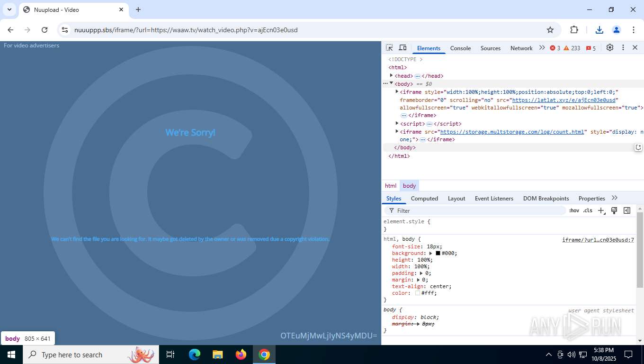Switch to the Console tab
644x364 pixels.
pyautogui.click(x=460, y=48)
